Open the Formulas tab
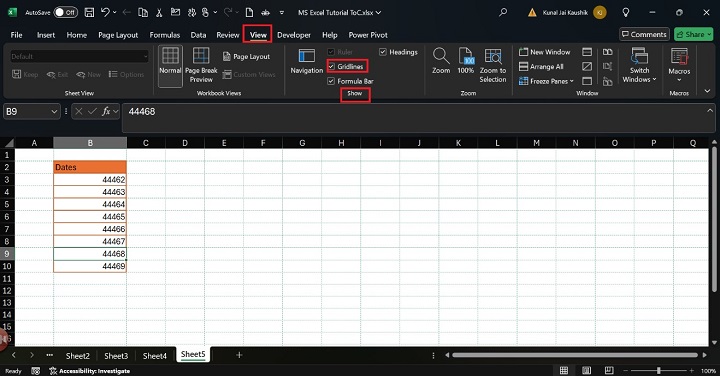The height and width of the screenshot is (376, 720). tap(165, 35)
